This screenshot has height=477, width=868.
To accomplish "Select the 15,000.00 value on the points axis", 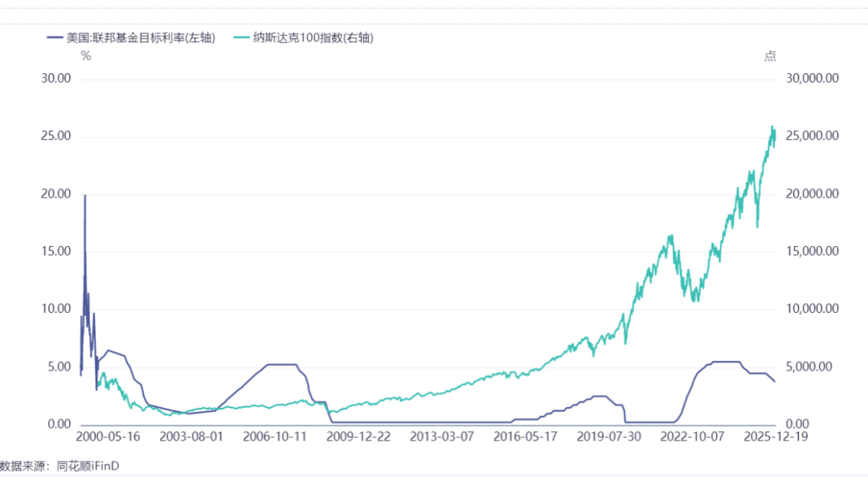I will point(813,251).
